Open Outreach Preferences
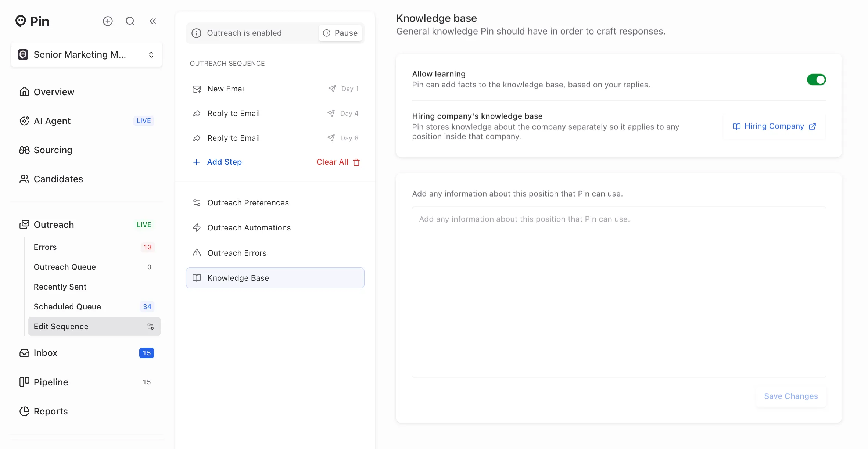 [275, 203]
